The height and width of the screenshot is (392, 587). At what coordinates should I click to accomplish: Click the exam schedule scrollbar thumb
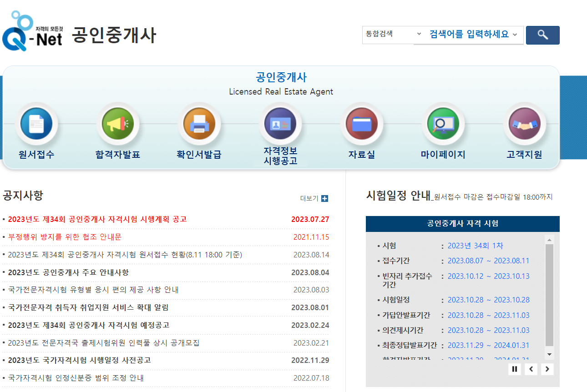point(549,296)
